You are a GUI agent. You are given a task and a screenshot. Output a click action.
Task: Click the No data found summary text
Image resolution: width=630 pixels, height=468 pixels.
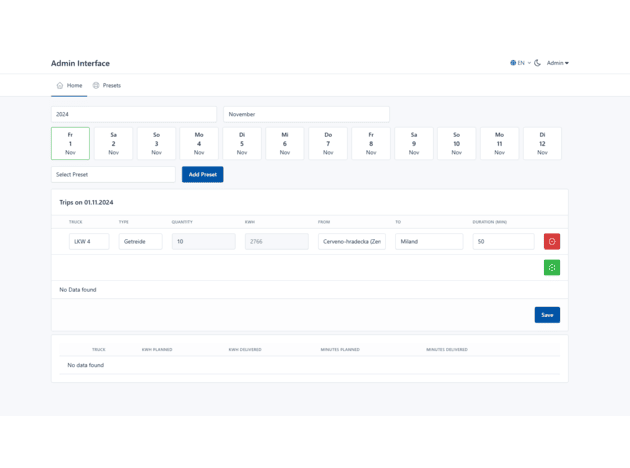coord(86,365)
